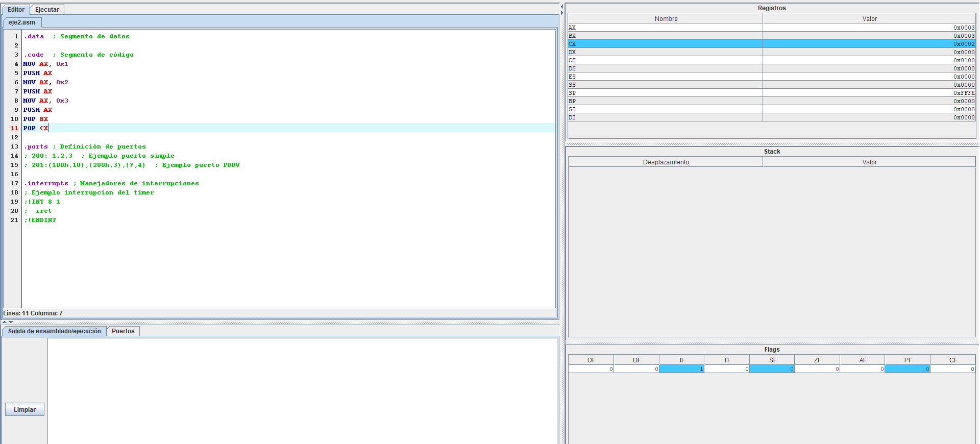Click the Desplazamiento column header in Stack

click(x=666, y=162)
